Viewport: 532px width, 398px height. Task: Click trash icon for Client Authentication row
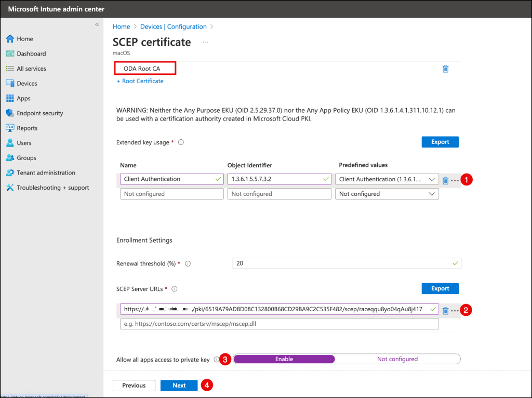pos(445,180)
